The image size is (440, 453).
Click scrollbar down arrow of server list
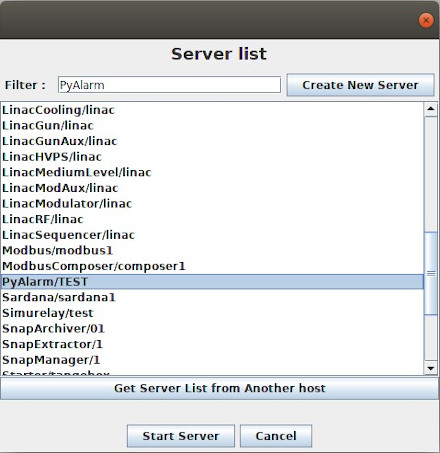click(x=431, y=368)
